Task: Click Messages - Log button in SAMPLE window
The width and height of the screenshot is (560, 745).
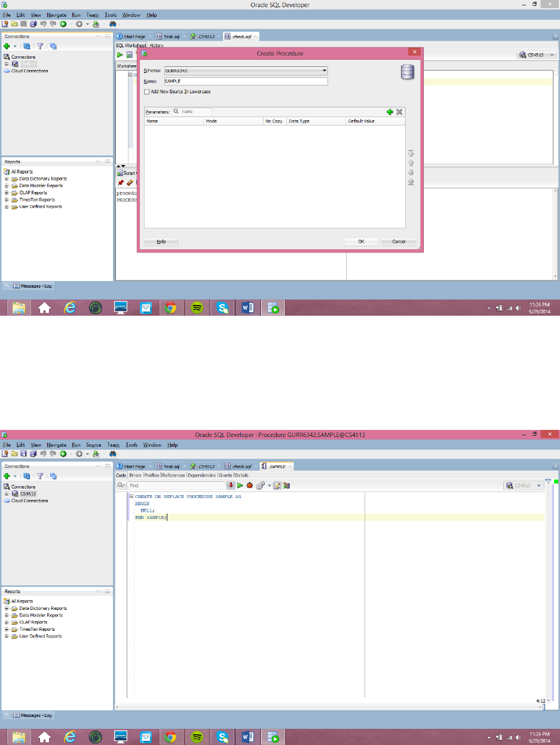Action: 33,715
